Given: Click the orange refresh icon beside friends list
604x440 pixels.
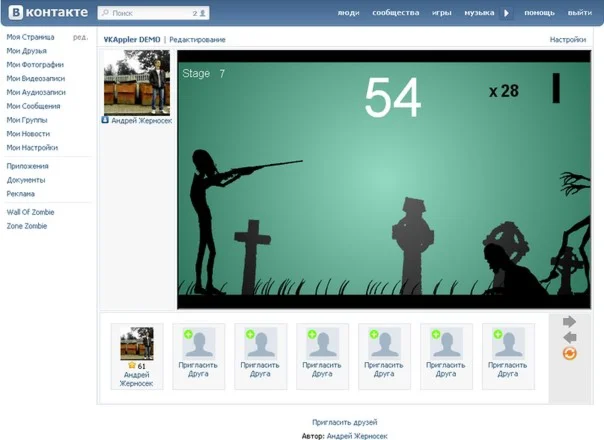Looking at the screenshot, I should [x=570, y=353].
